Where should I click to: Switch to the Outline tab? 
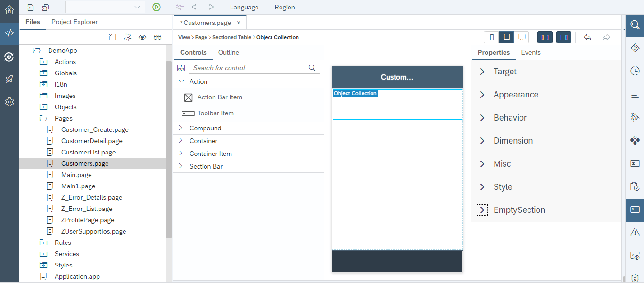coord(228,52)
